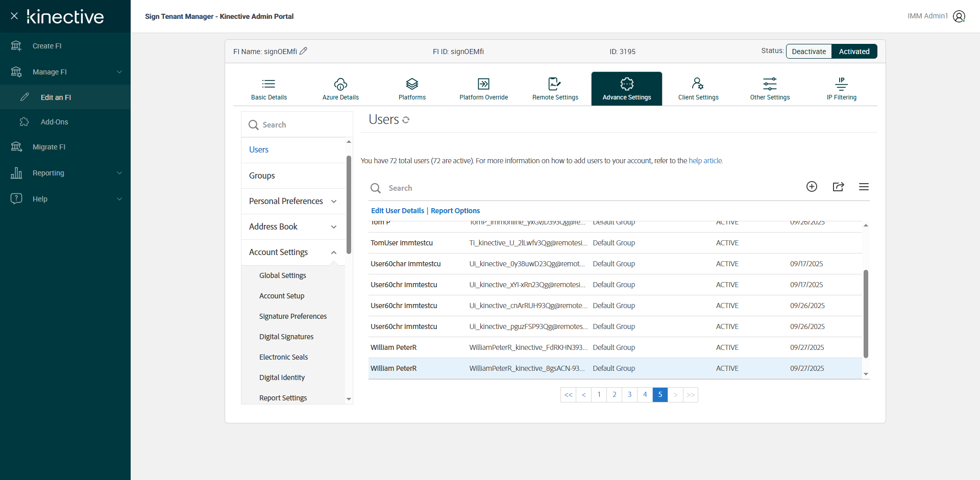Expand the Personal Preferences section
The width and height of the screenshot is (980, 480).
[x=334, y=201]
